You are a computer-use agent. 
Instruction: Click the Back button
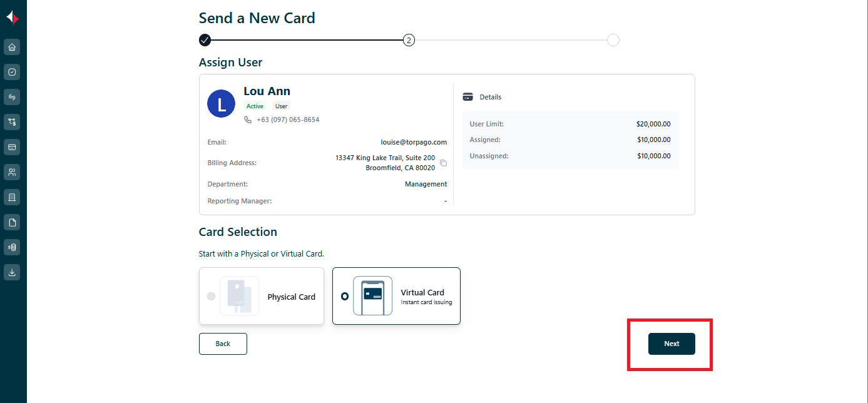click(223, 344)
